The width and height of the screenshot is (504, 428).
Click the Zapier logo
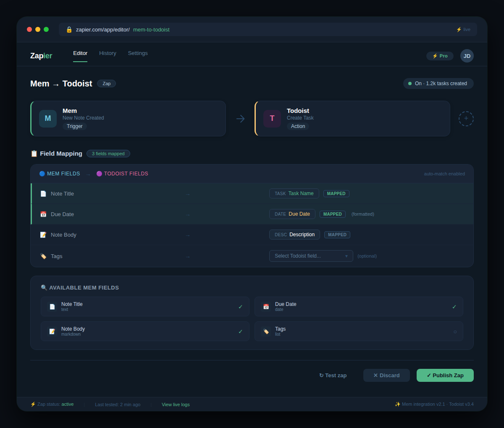41,56
